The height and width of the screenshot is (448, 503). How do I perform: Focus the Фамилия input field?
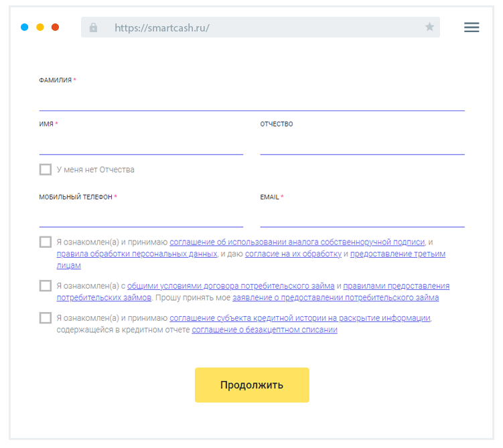pos(251,100)
